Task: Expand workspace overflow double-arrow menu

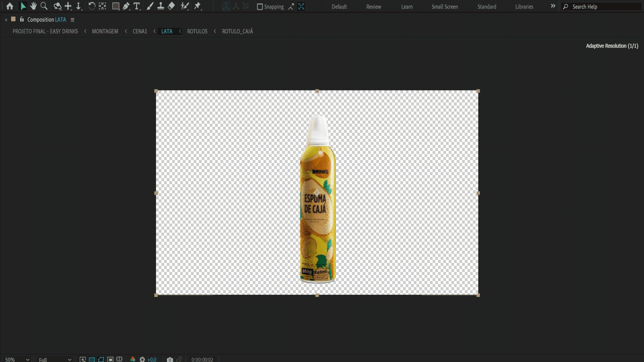Action: tap(553, 6)
